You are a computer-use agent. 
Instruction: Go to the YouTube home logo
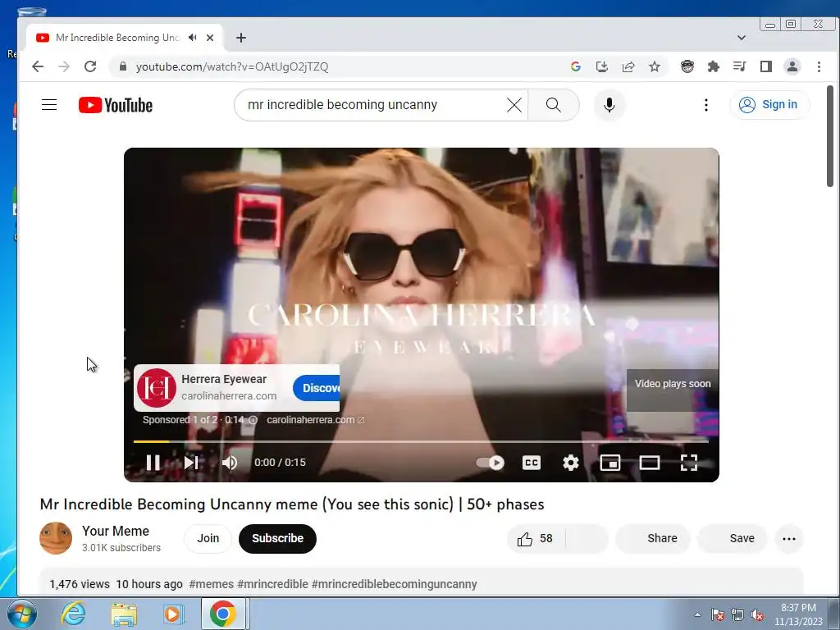pos(116,105)
